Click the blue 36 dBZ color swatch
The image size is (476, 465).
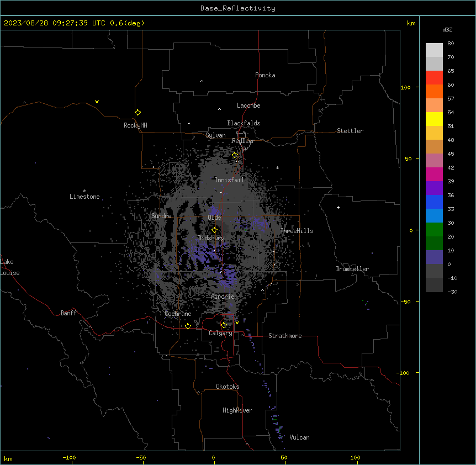(x=434, y=202)
